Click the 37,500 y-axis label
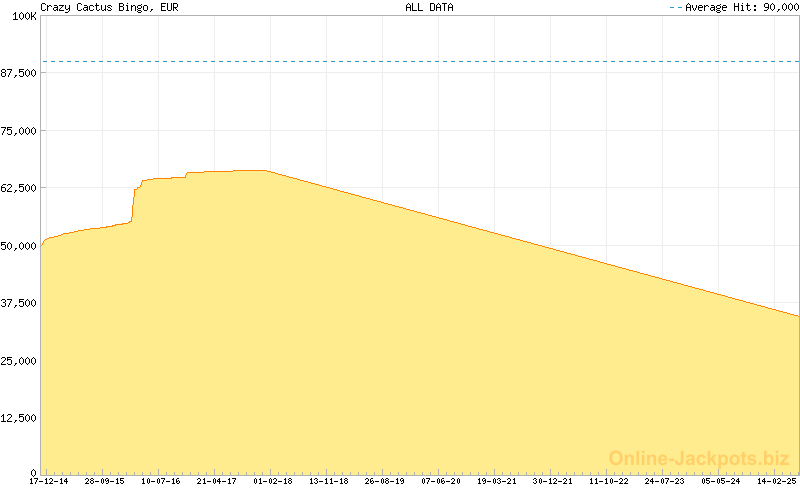Screen dimensions: 800x490 pos(19,303)
